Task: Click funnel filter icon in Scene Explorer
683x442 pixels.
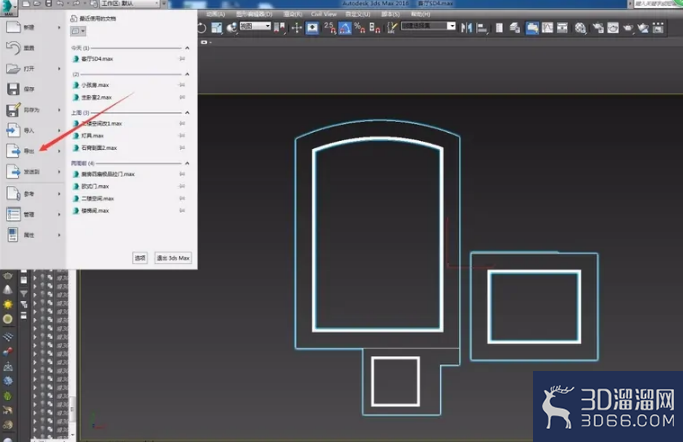Action: coord(24,294)
